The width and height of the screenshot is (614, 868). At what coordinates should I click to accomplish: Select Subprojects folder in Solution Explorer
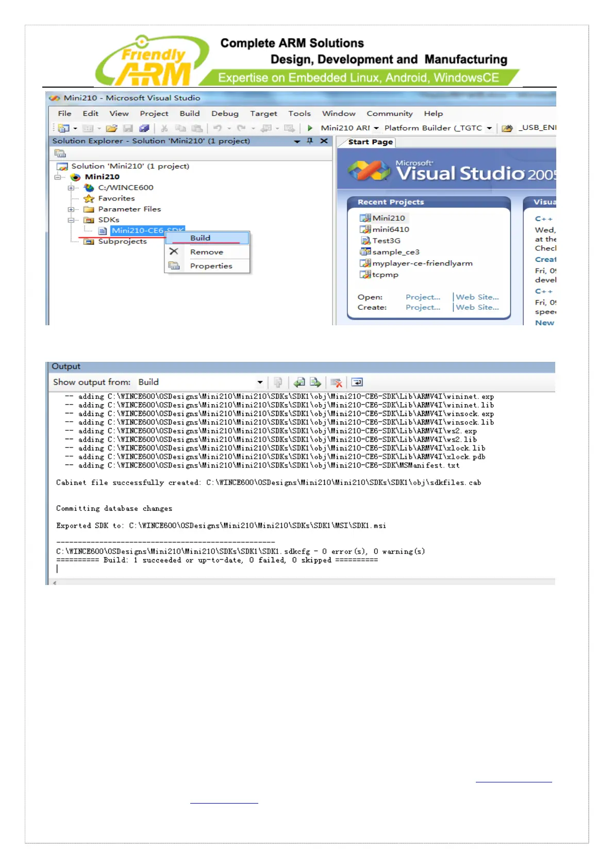tap(122, 241)
